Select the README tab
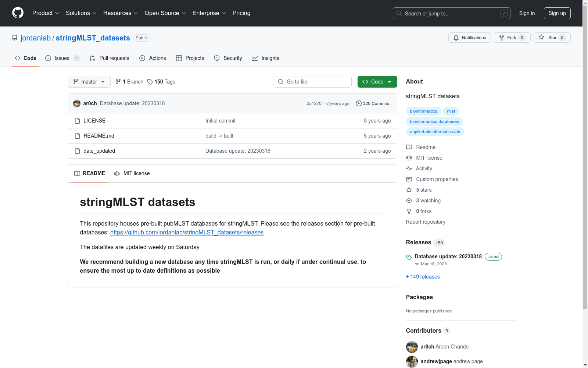Image resolution: width=588 pixels, height=368 pixels. pyautogui.click(x=90, y=173)
